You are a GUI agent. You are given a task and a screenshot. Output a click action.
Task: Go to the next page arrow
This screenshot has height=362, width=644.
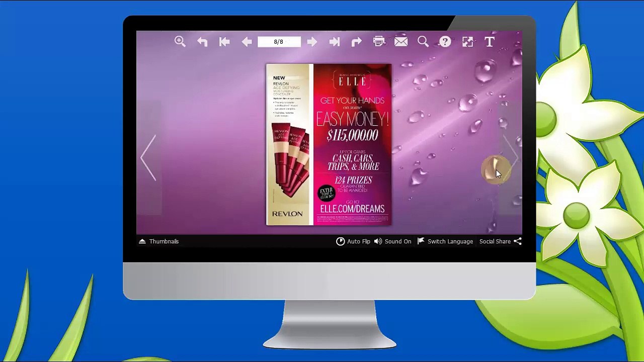312,42
